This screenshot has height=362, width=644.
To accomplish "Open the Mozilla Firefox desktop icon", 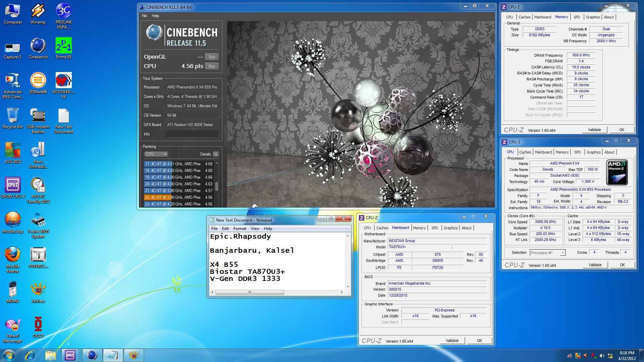I will 13,260.
